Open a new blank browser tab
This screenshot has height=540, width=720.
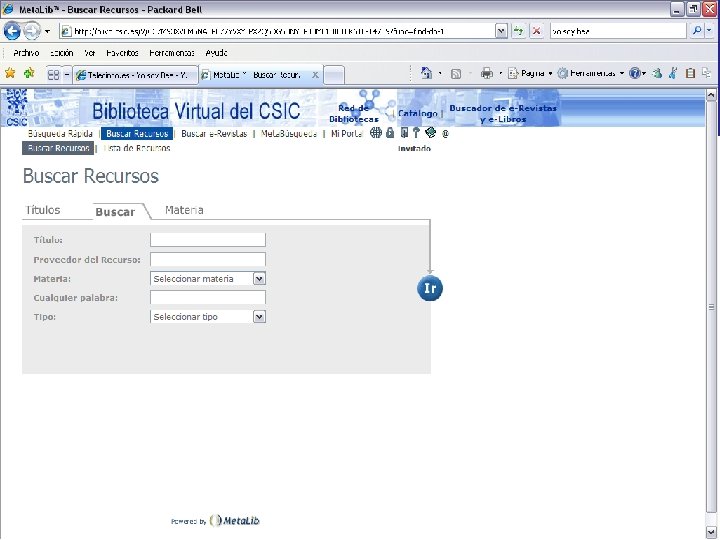[x=334, y=75]
